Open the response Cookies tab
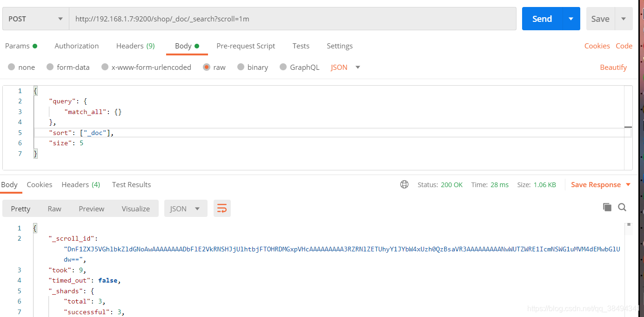 40,184
